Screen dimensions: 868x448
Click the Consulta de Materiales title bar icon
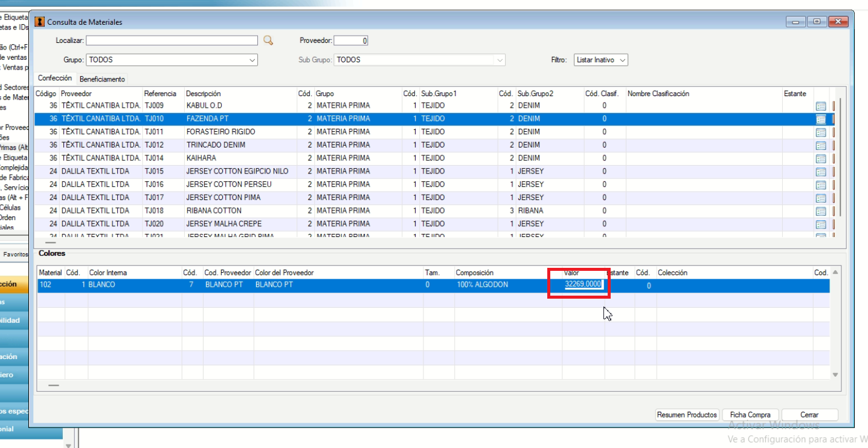point(40,22)
